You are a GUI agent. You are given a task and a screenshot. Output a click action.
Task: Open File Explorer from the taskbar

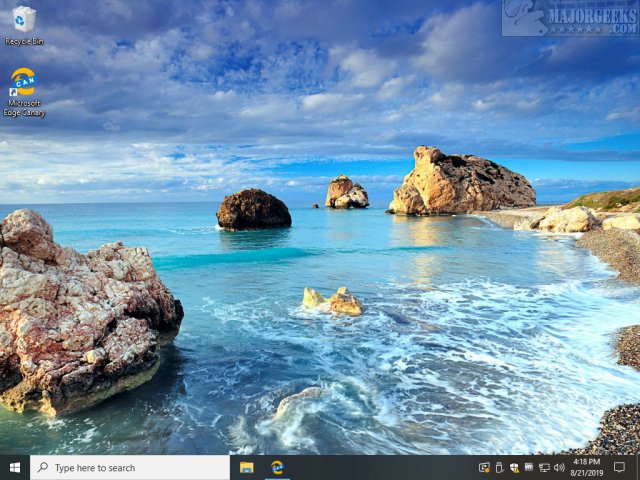(x=246, y=467)
